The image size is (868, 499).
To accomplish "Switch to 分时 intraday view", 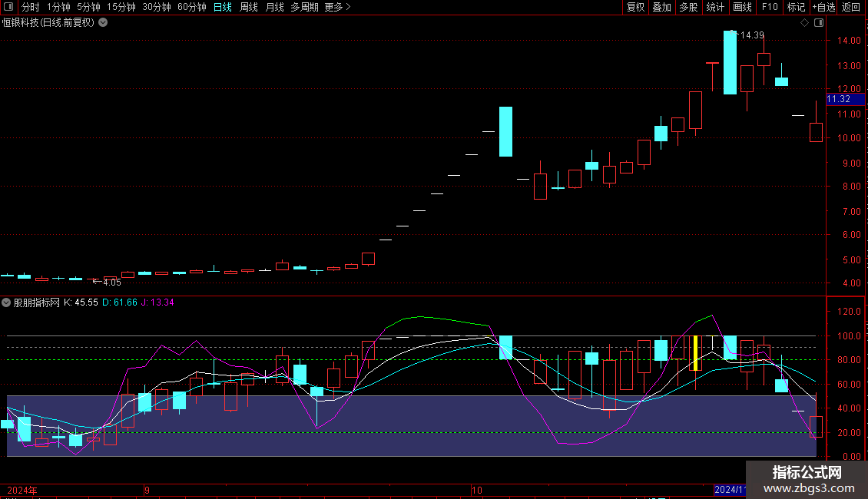I will (x=31, y=7).
